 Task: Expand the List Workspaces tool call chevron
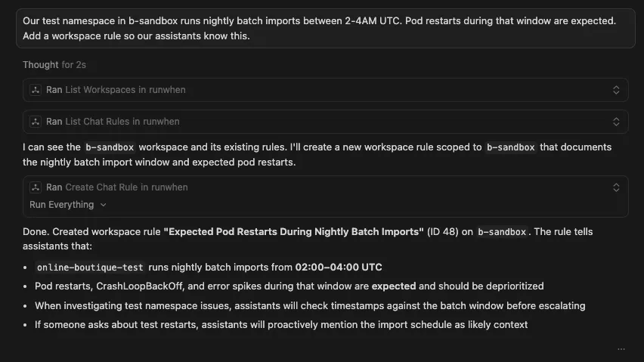616,90
